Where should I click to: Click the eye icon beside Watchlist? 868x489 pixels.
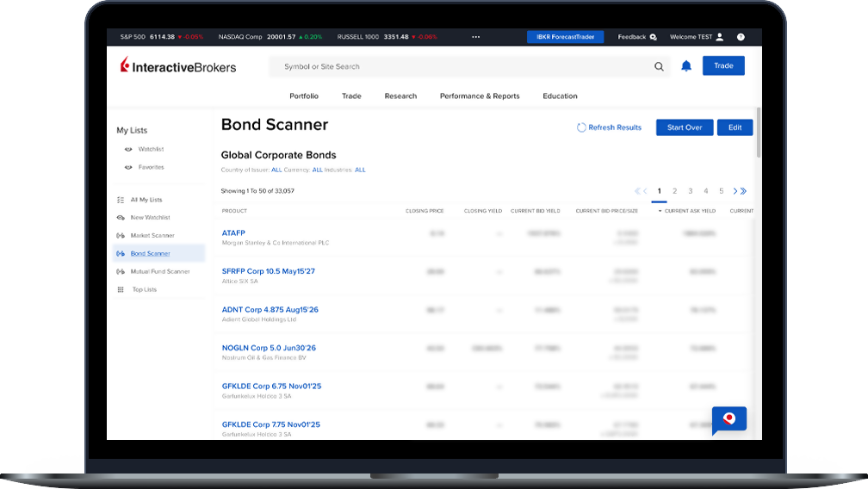(x=128, y=150)
